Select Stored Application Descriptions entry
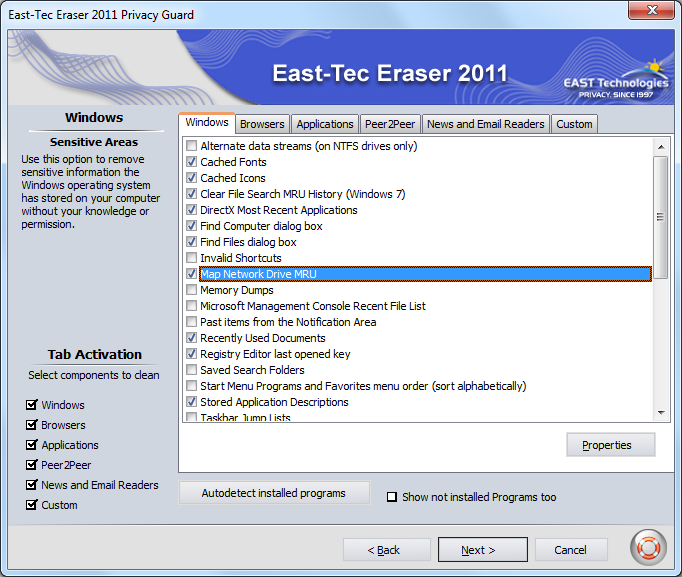 [274, 402]
